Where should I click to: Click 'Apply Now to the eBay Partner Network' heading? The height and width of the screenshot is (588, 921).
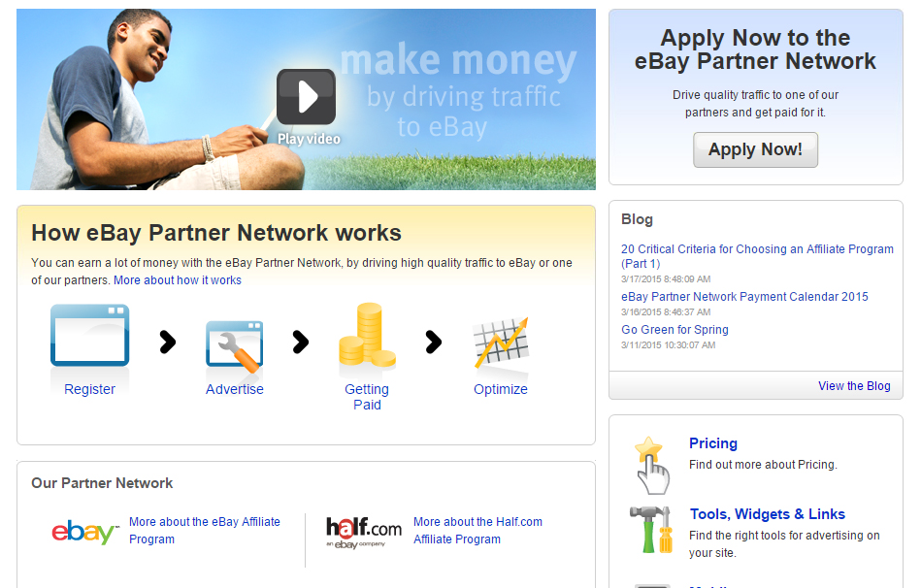coord(755,49)
